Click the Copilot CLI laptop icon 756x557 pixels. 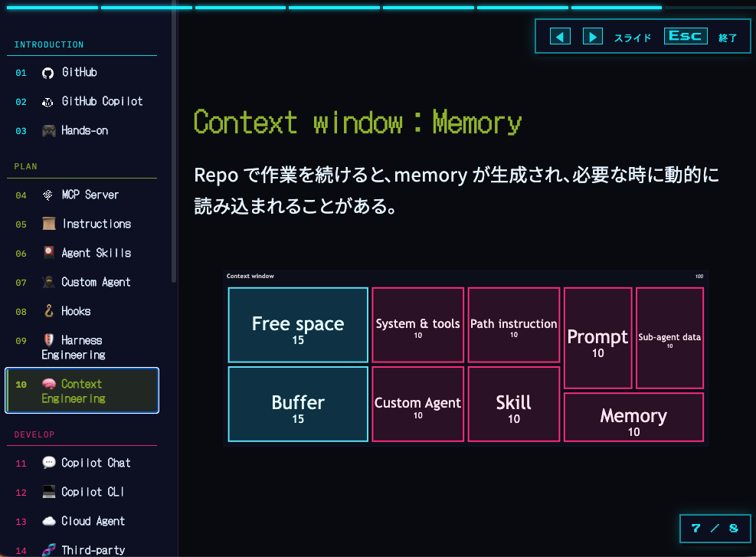point(49,492)
